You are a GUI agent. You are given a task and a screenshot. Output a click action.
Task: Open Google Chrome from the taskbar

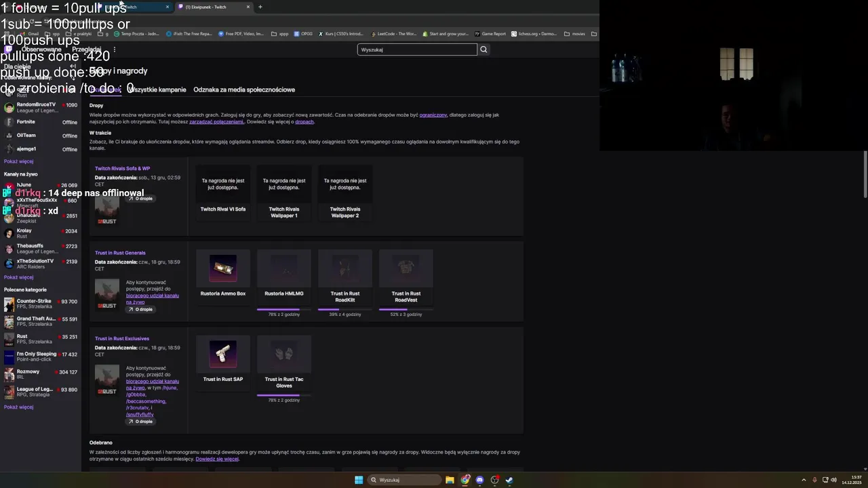pos(465,480)
